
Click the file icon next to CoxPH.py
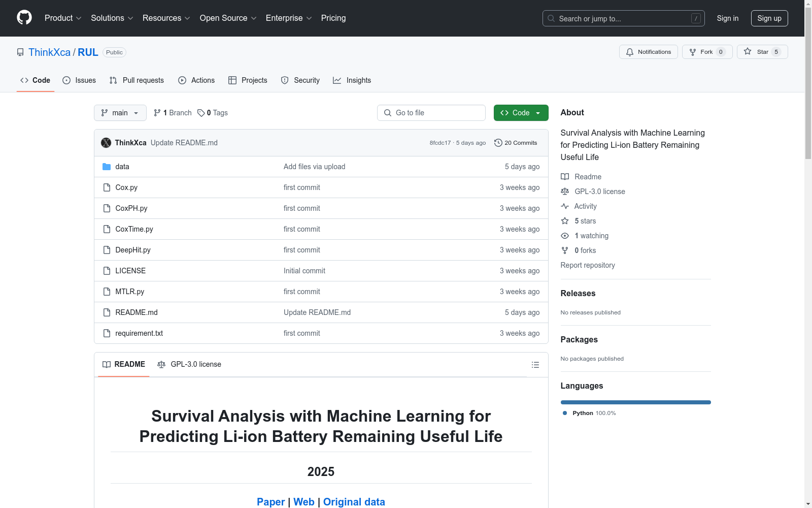pos(107,208)
